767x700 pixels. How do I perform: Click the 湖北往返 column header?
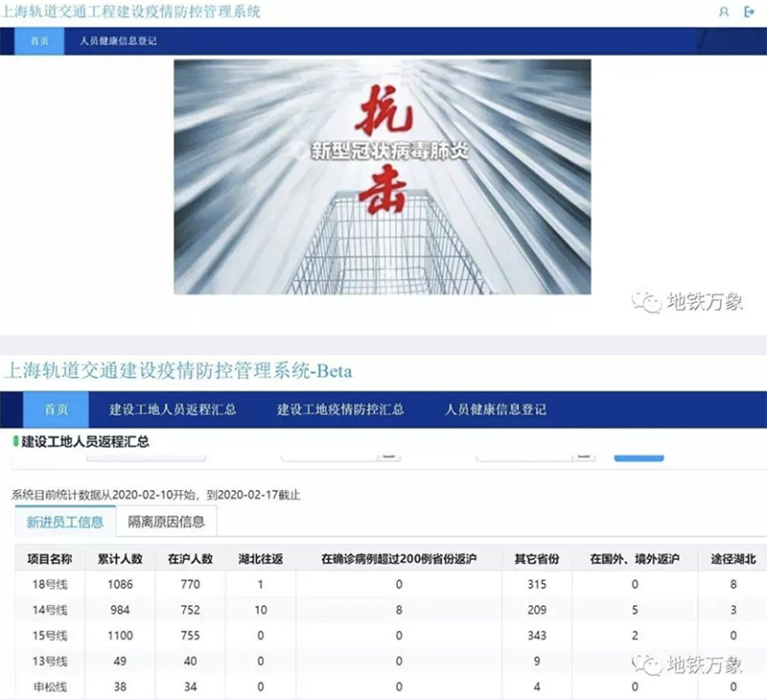point(261,559)
